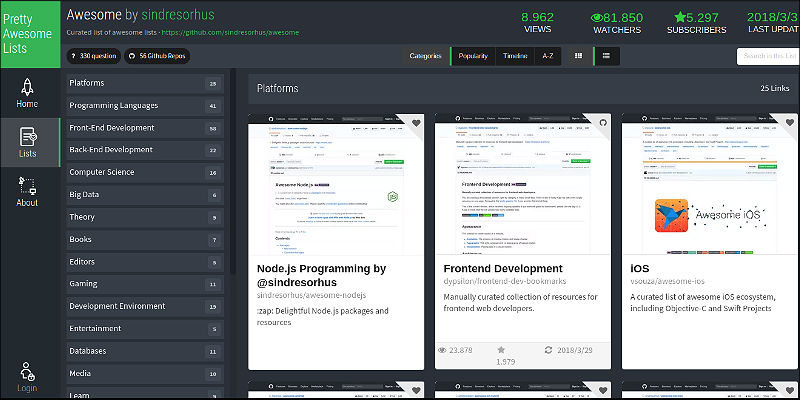Select the Gaming category
This screenshot has height=400, width=800.
pos(145,284)
